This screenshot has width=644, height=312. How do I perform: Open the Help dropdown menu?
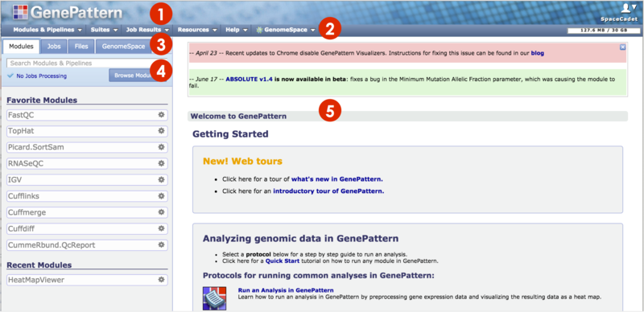click(x=237, y=30)
